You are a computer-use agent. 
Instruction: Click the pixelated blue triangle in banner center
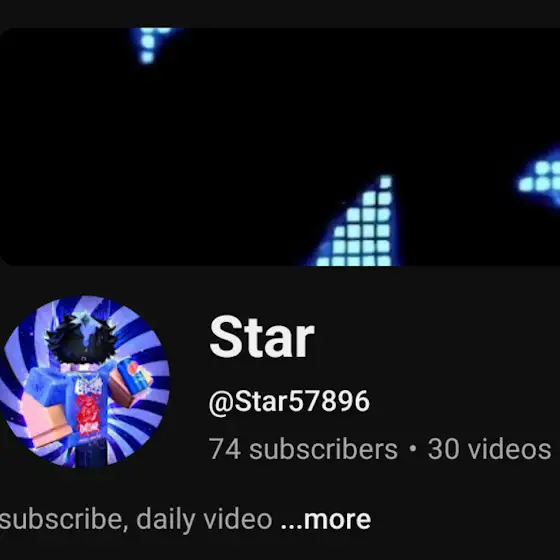357,223
